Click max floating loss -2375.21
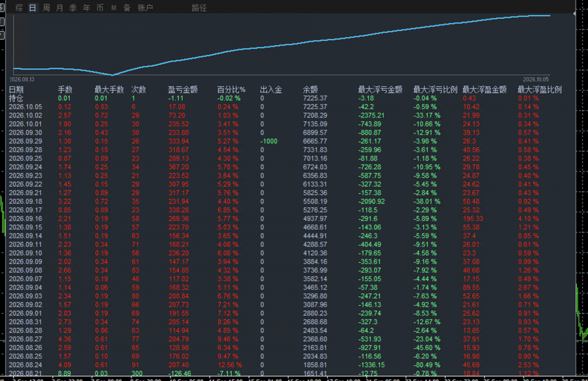Viewport: 588px width, 381px height. (371, 115)
